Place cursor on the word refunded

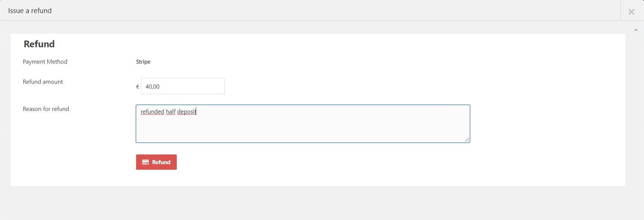click(152, 112)
